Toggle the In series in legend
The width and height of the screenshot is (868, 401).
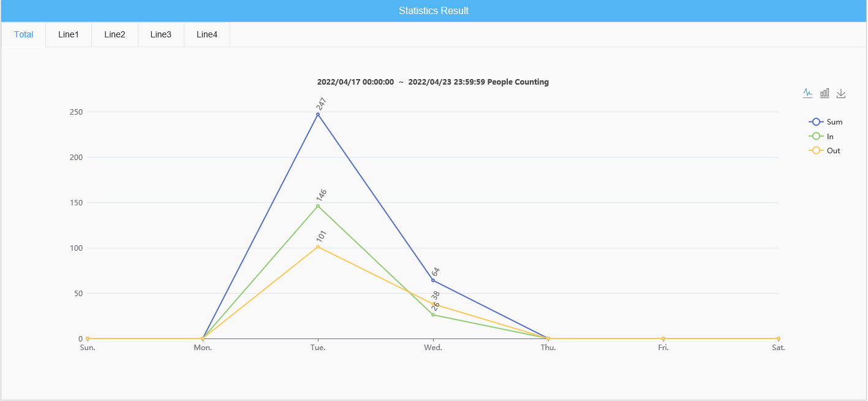point(821,137)
